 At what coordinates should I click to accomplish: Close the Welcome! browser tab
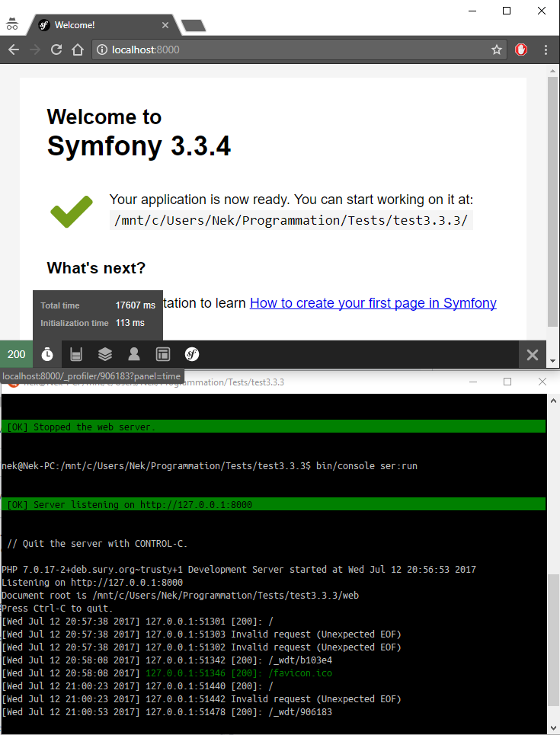[x=165, y=25]
